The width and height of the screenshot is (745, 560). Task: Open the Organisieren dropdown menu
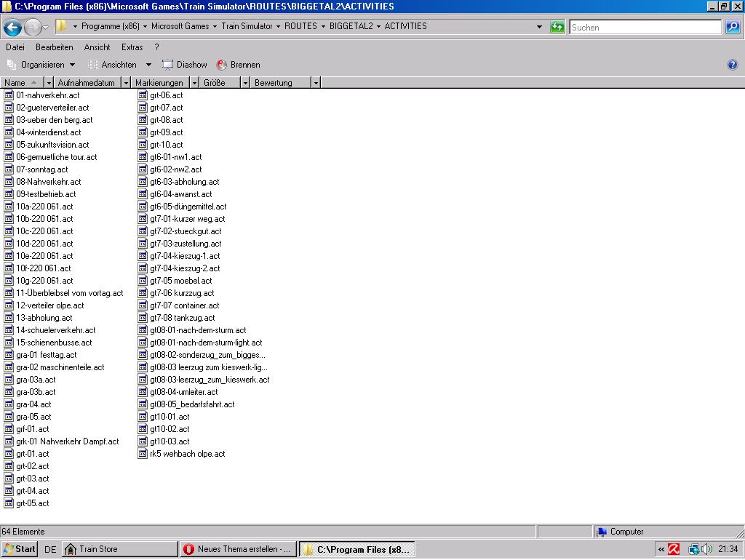point(41,65)
